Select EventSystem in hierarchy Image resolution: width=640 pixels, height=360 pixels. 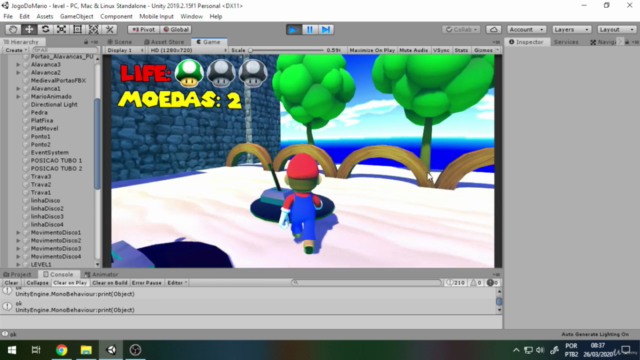(50, 152)
